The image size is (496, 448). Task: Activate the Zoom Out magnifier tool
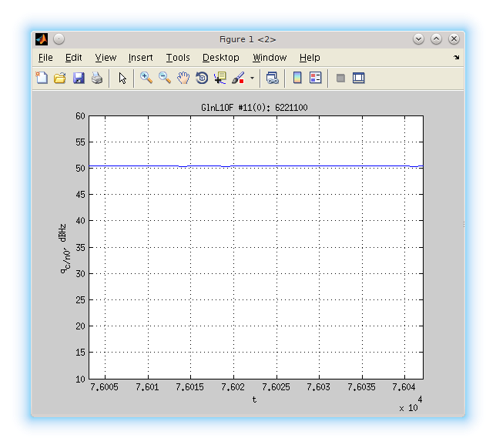click(165, 78)
